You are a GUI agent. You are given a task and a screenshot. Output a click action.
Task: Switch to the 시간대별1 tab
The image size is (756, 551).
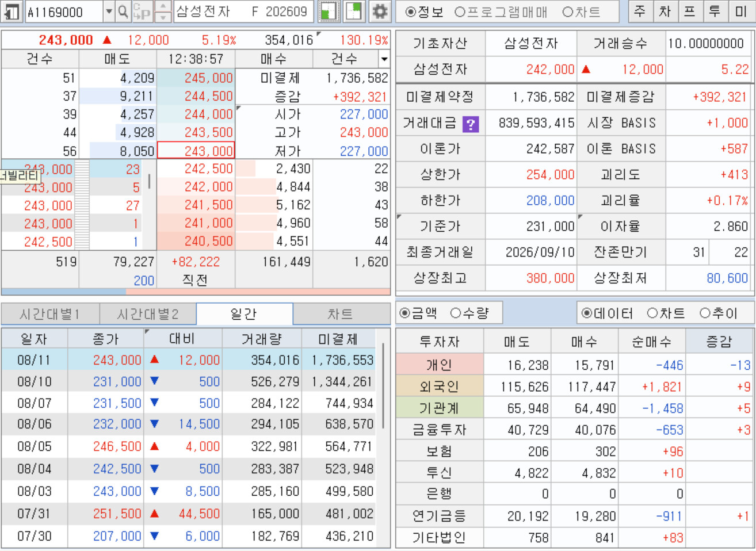click(x=50, y=314)
